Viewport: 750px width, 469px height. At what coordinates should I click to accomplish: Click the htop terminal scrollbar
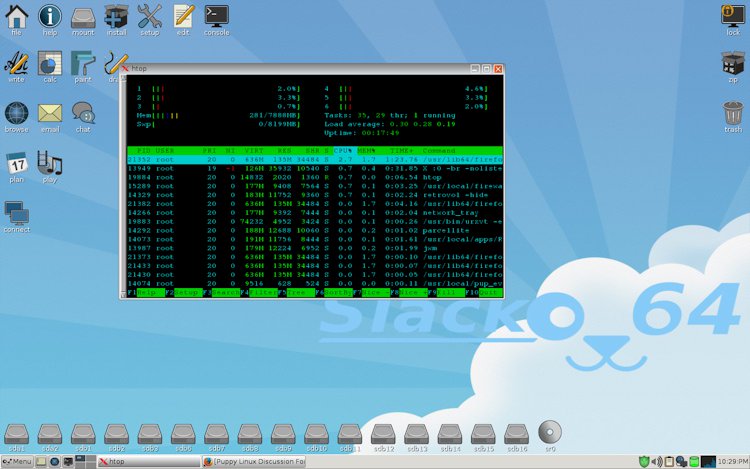pos(123,186)
